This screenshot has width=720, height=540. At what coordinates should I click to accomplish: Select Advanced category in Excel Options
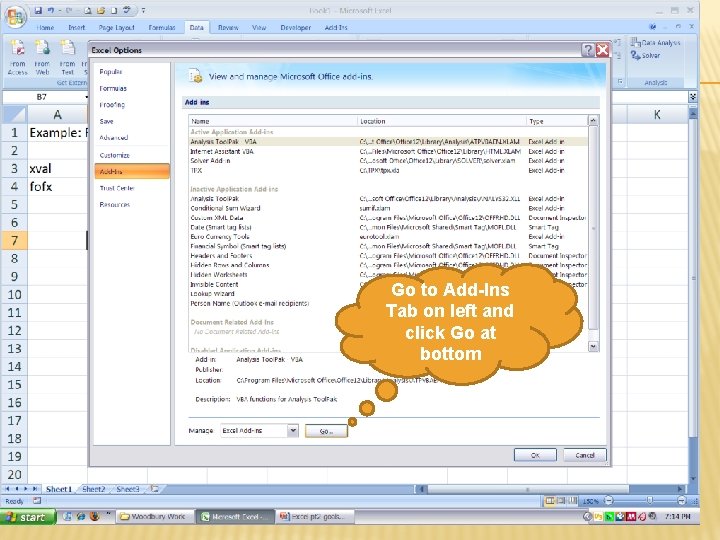[x=131, y=137]
